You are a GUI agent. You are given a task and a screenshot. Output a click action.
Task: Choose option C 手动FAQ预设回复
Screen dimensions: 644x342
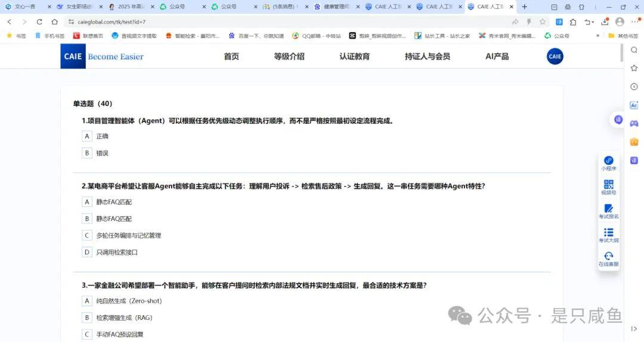(113, 335)
